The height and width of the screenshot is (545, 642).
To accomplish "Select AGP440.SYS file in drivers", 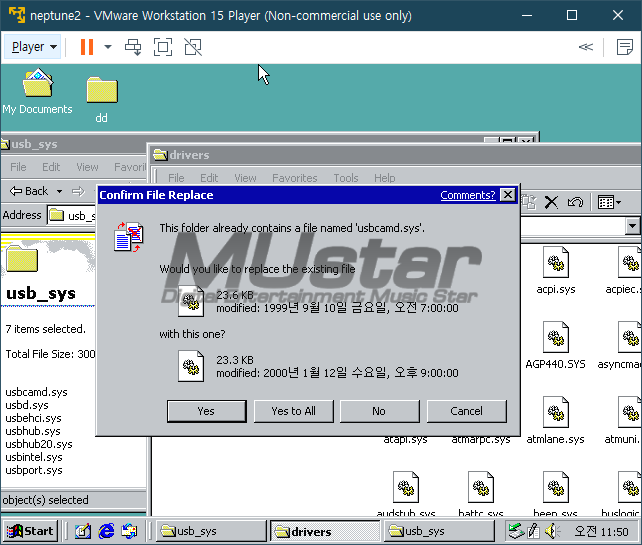I will (x=555, y=345).
